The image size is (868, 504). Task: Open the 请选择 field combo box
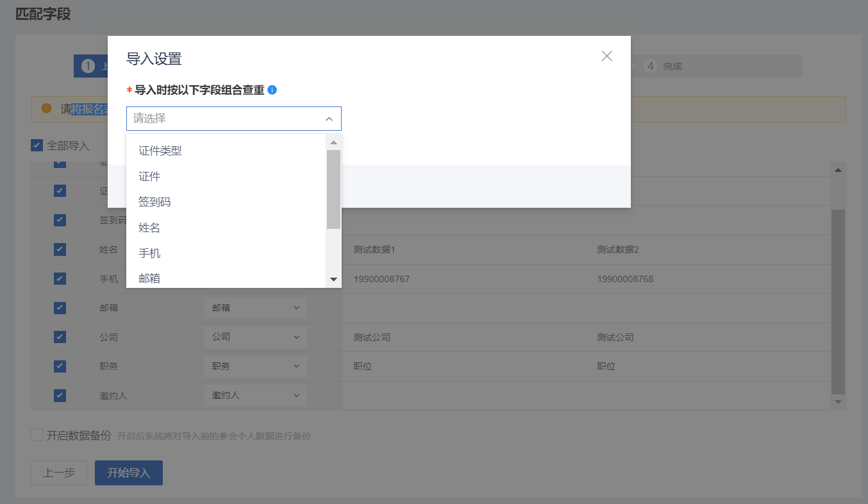(x=234, y=119)
